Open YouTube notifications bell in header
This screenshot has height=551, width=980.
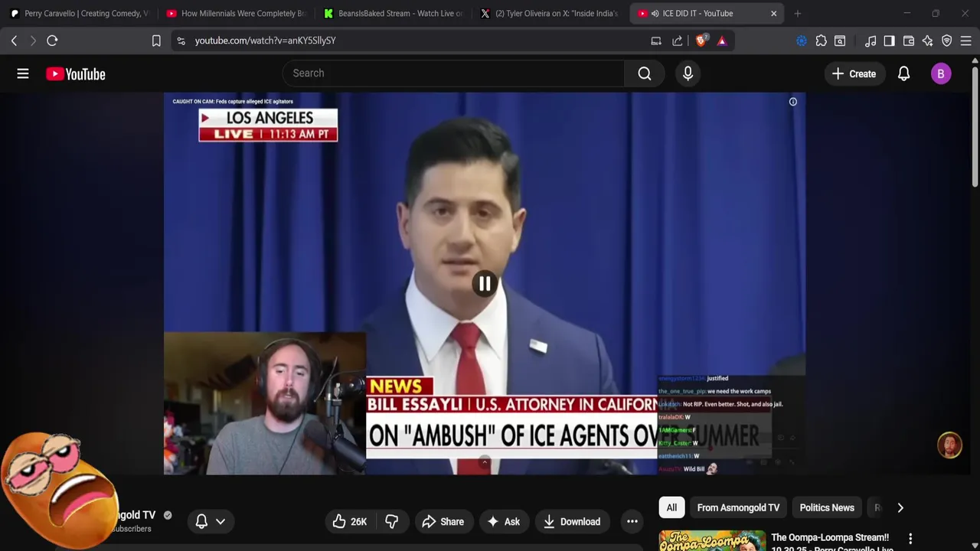coord(903,73)
